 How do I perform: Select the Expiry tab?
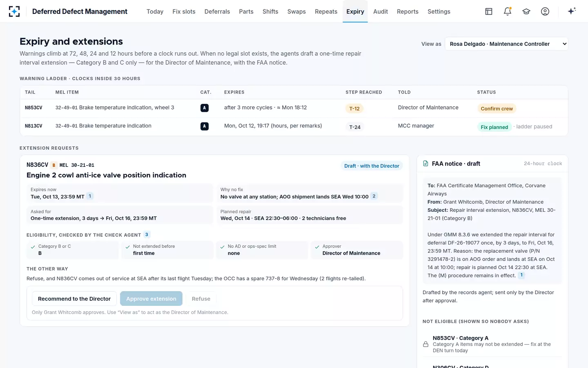pyautogui.click(x=355, y=11)
